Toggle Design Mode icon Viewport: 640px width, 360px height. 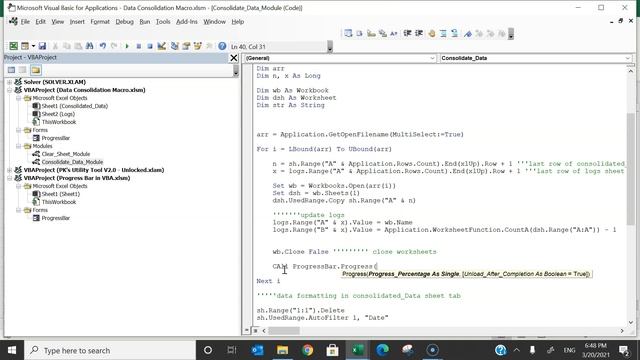(x=162, y=46)
